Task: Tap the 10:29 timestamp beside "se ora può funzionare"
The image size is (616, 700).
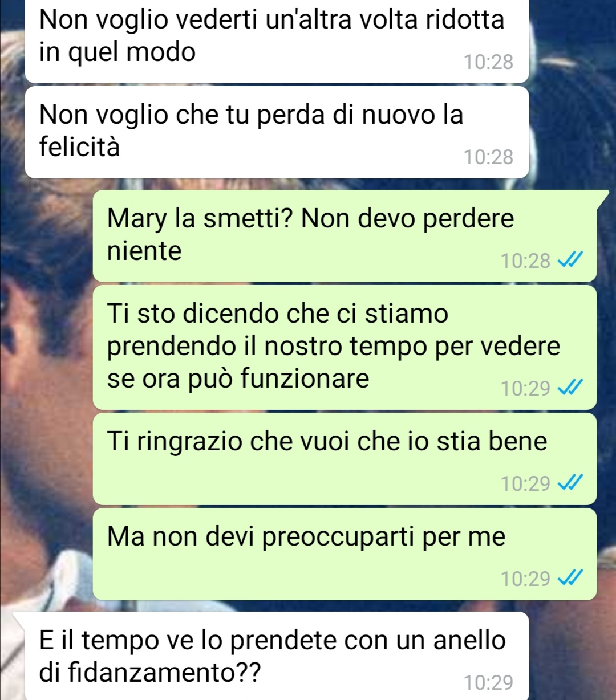Action: pos(525,389)
